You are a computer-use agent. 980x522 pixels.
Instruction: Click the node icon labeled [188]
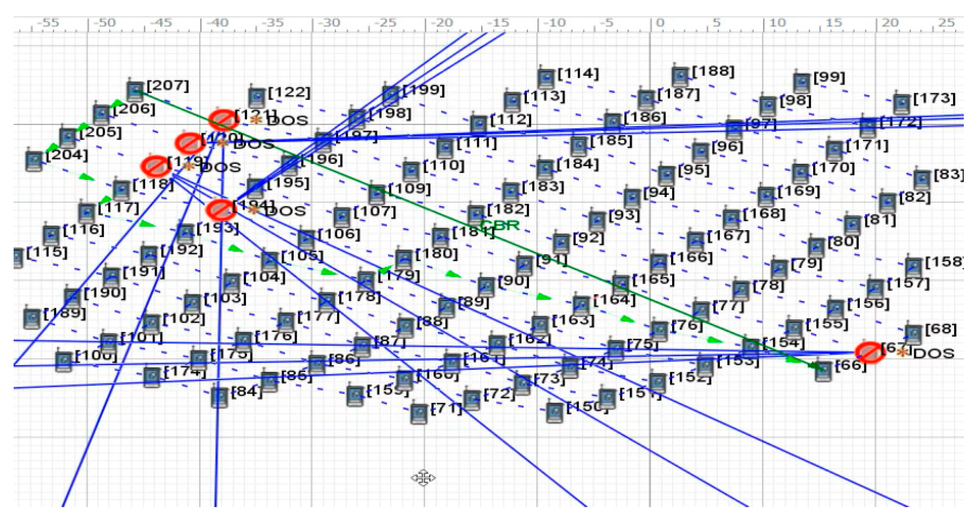680,77
